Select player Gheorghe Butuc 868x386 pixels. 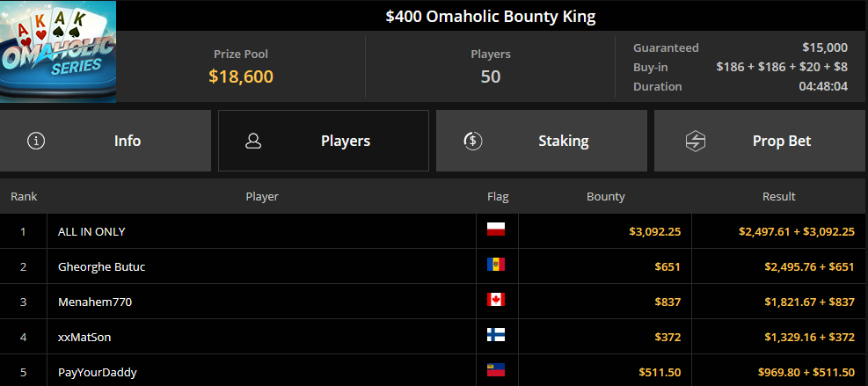[102, 267]
